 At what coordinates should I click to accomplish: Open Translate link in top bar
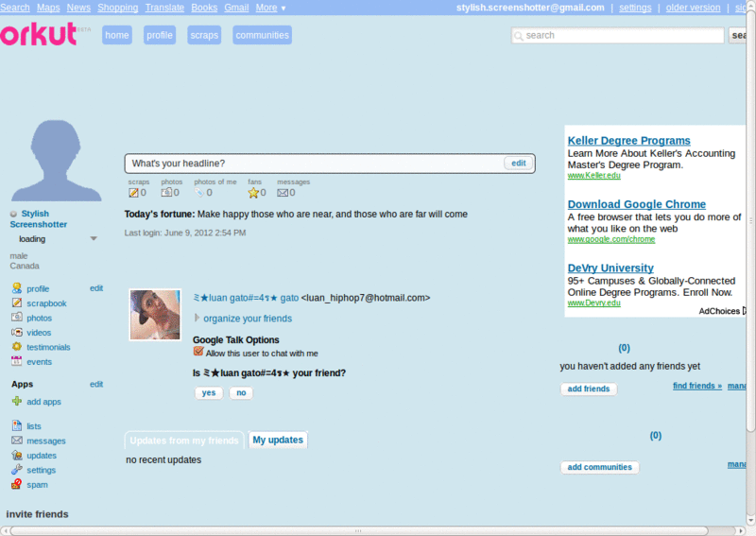(x=164, y=8)
